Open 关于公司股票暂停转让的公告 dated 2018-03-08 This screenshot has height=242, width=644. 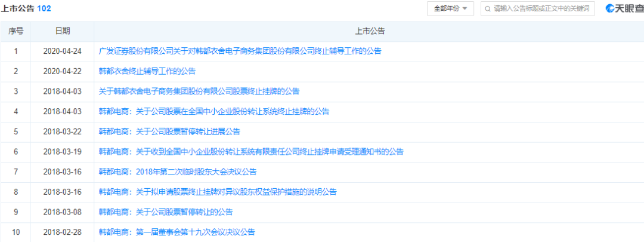(165, 212)
